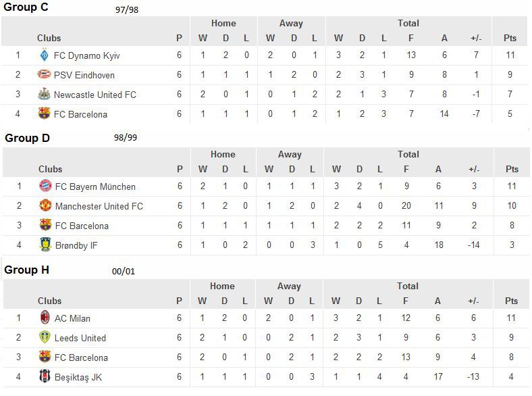Image resolution: width=532 pixels, height=396 pixels.
Task: Click the PSV Eindhoven club crest
Action: (x=44, y=74)
